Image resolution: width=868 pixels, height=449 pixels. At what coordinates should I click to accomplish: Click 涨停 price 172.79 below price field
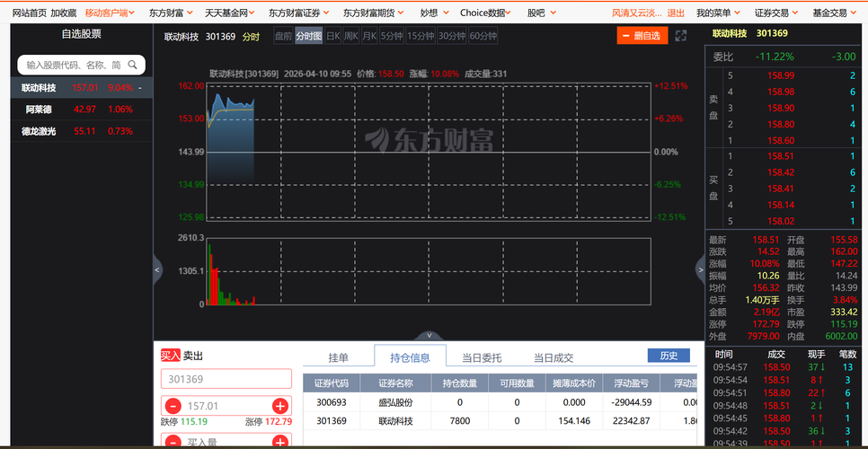pyautogui.click(x=279, y=422)
